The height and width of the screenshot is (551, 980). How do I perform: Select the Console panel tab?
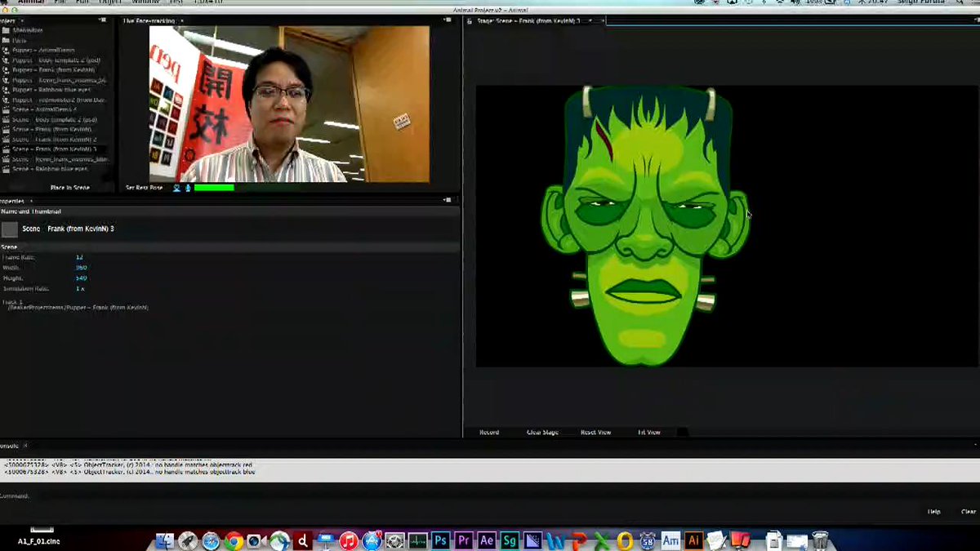click(9, 446)
